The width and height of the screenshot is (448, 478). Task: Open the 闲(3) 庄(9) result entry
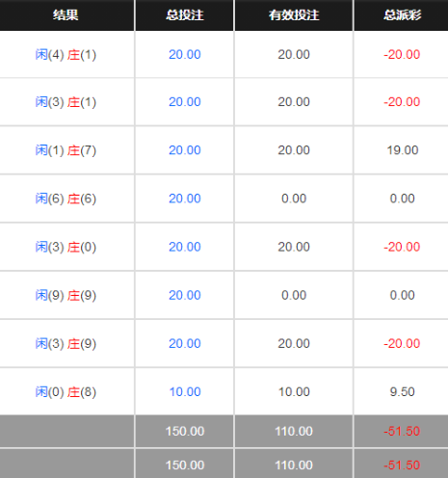pos(66,343)
